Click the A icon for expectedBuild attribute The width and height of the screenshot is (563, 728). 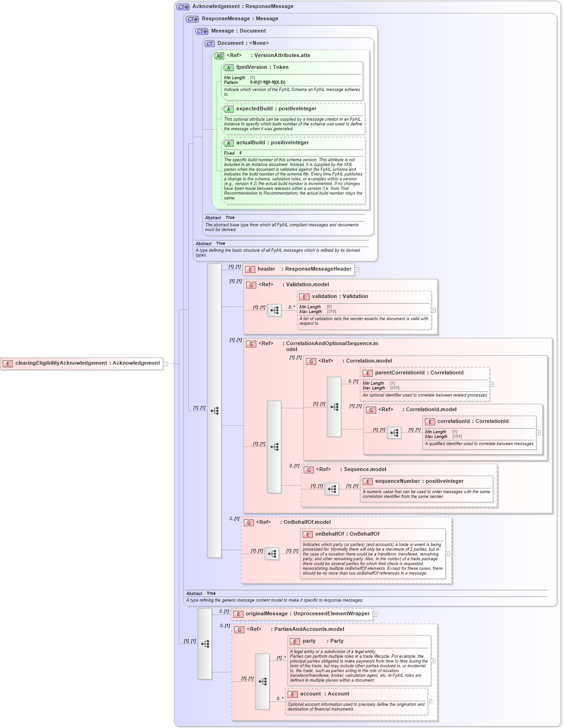pyautogui.click(x=229, y=108)
